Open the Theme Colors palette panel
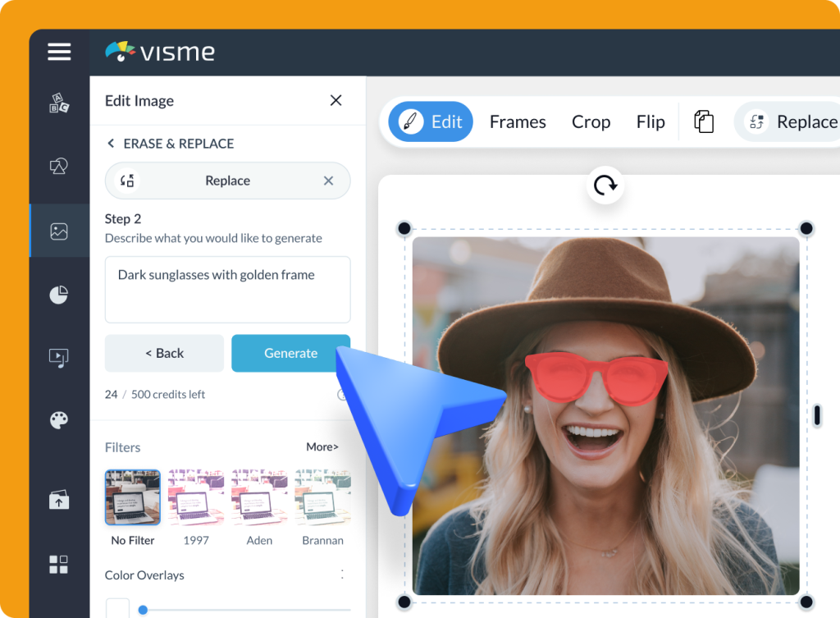This screenshot has width=840, height=618. [x=59, y=419]
